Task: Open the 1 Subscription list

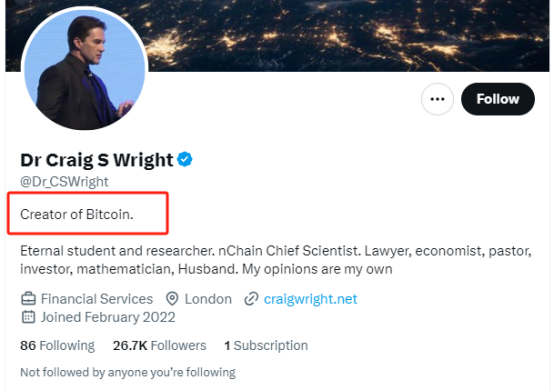Action: tap(266, 345)
